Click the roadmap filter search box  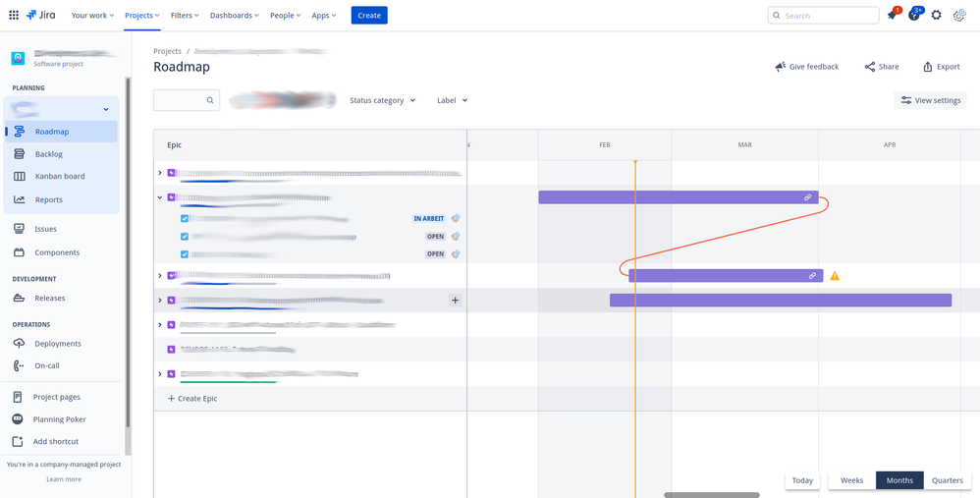pyautogui.click(x=187, y=100)
